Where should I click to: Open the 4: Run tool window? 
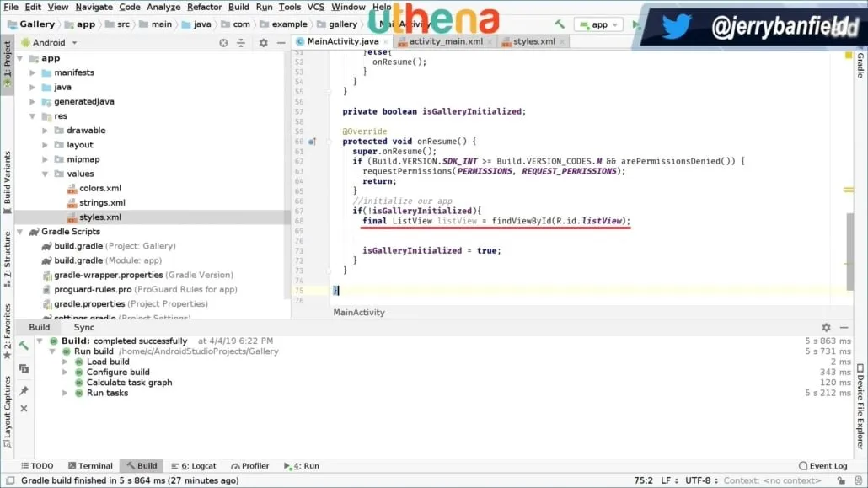[301, 466]
